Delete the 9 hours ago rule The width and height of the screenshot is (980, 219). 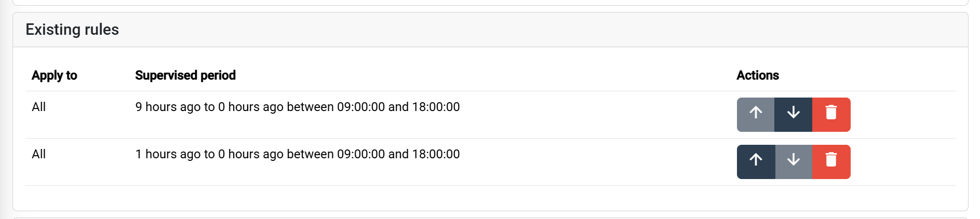[831, 114]
